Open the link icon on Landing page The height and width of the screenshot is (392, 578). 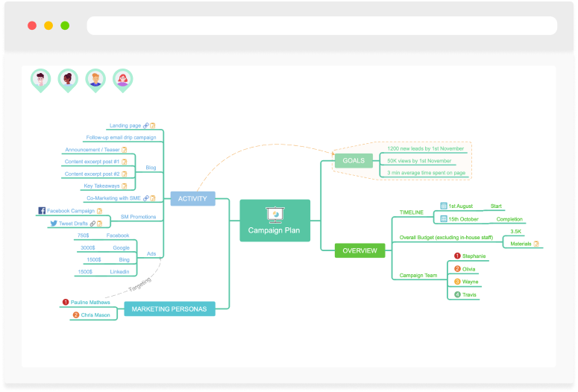point(146,126)
